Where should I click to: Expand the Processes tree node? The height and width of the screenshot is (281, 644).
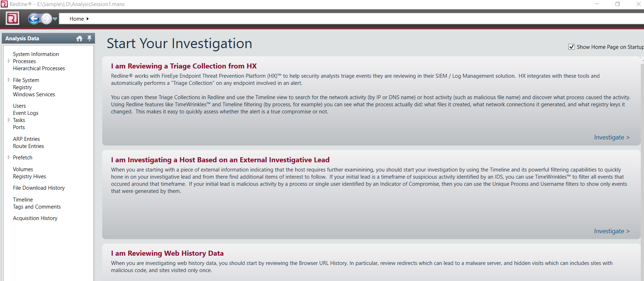[x=9, y=61]
